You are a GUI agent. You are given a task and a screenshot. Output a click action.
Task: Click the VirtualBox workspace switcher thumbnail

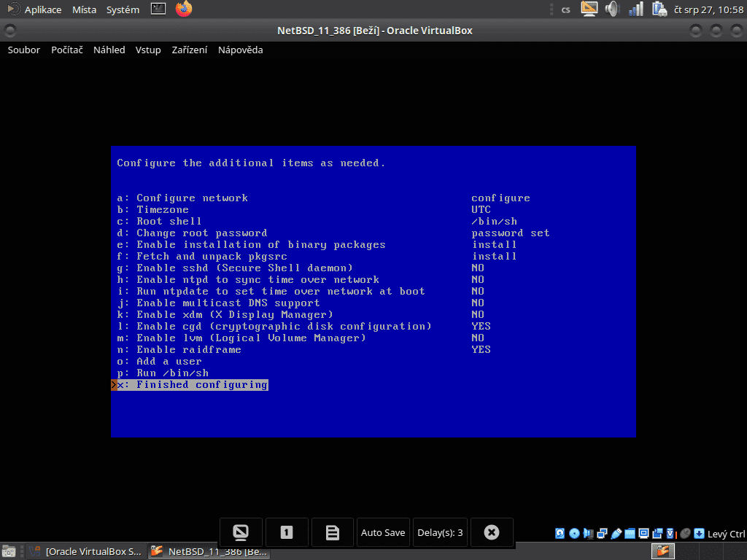(x=663, y=551)
